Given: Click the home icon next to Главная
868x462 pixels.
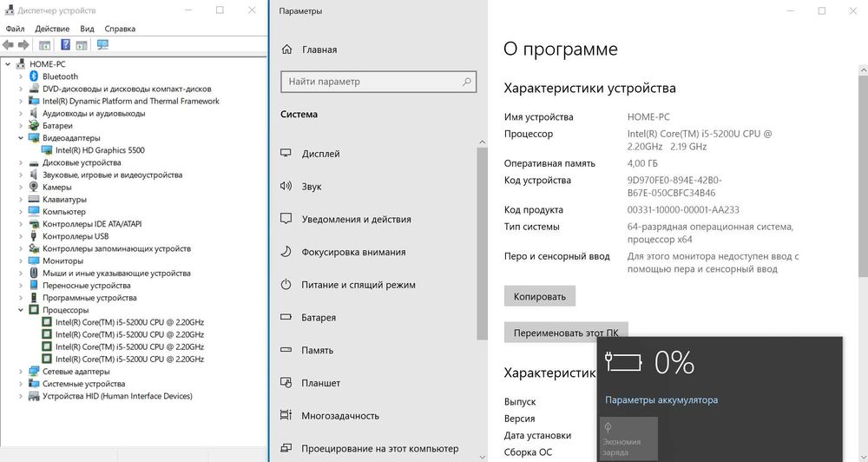Looking at the screenshot, I should 286,49.
